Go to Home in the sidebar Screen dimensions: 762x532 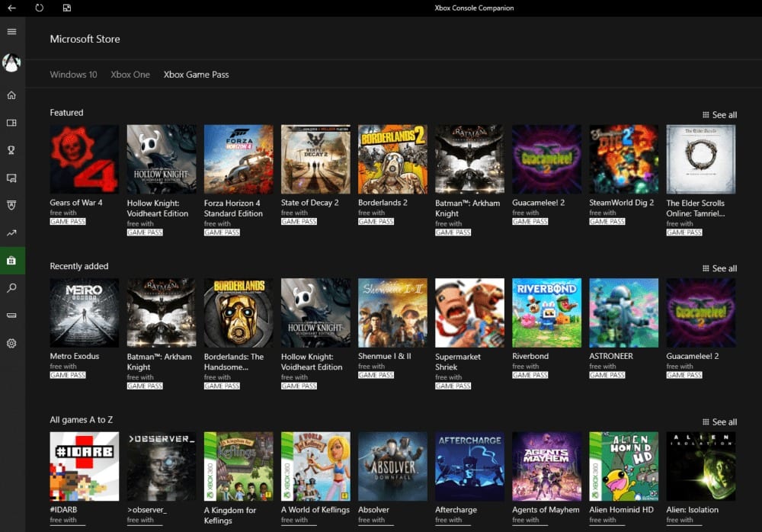pos(11,95)
